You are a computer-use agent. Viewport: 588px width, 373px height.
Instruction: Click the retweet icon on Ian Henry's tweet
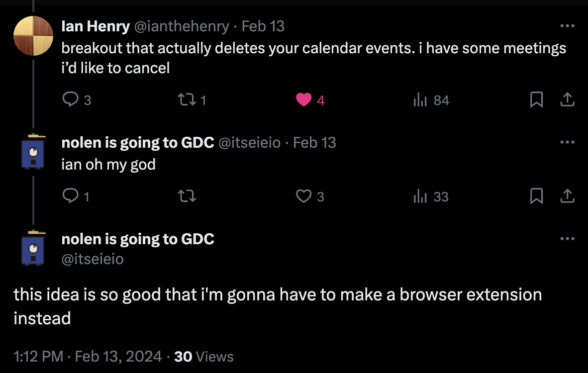188,99
